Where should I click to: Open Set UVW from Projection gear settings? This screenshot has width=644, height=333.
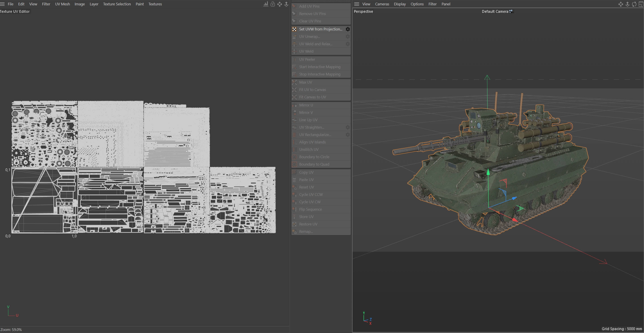(x=347, y=29)
